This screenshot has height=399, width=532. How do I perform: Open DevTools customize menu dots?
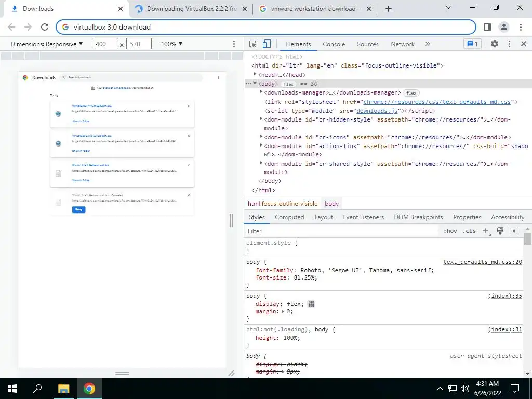pyautogui.click(x=509, y=44)
